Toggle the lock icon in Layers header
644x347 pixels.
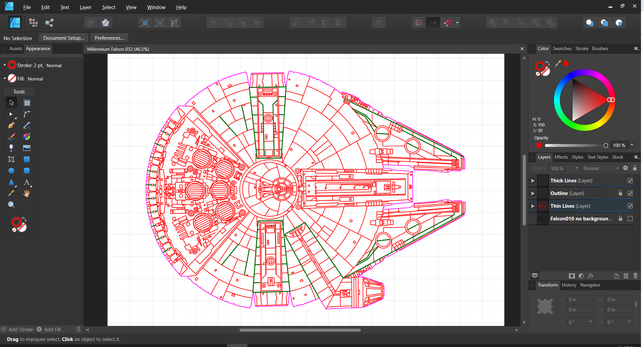(x=635, y=168)
